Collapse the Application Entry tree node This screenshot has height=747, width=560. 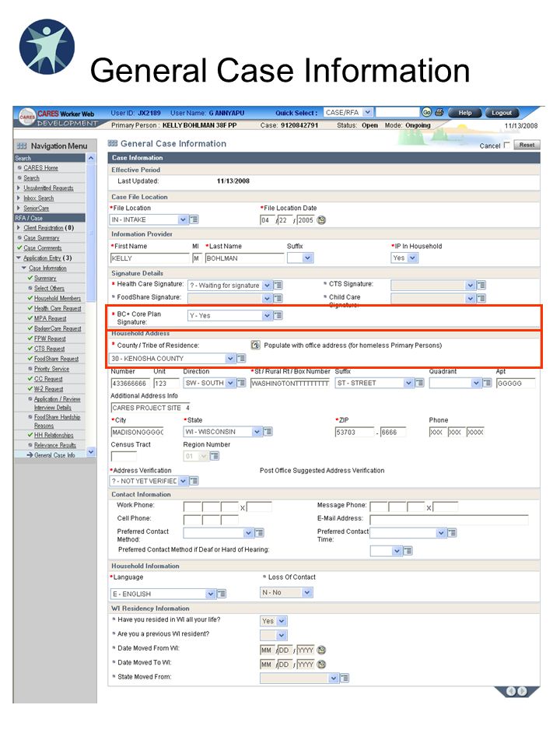(19, 258)
